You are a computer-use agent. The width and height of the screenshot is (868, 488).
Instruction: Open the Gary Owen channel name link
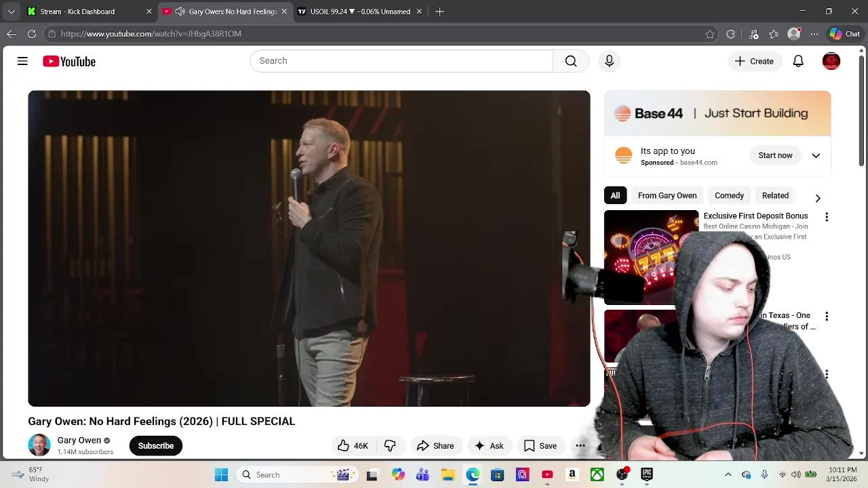pyautogui.click(x=79, y=440)
